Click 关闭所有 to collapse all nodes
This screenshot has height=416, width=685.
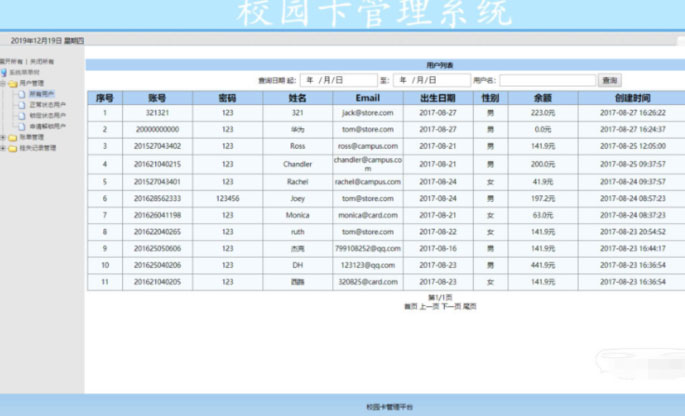(x=43, y=62)
